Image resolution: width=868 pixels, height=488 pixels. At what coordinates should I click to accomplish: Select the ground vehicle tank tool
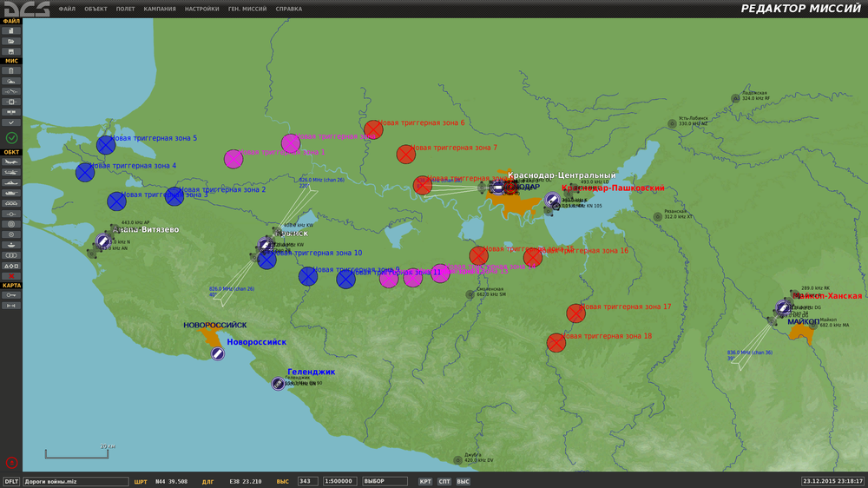pos(11,194)
